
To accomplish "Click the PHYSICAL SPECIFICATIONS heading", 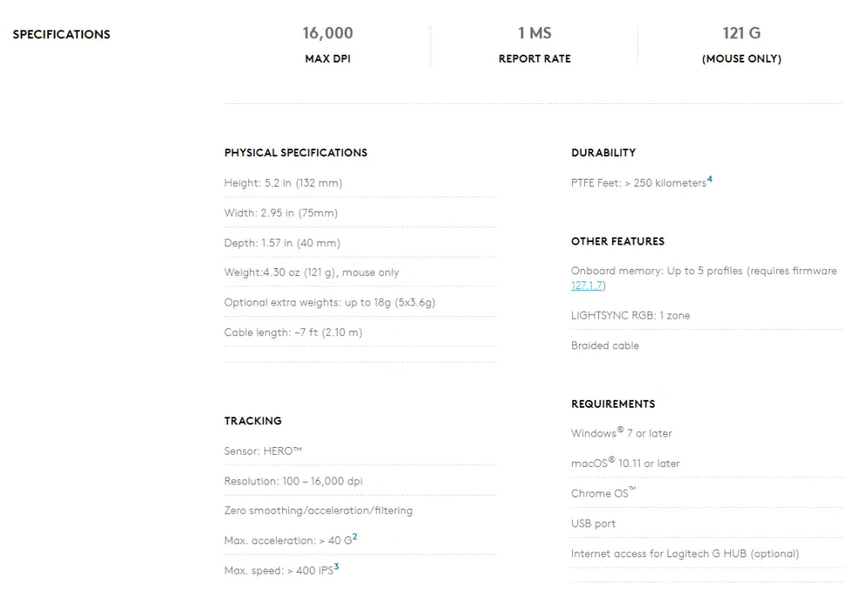I will tap(296, 153).
